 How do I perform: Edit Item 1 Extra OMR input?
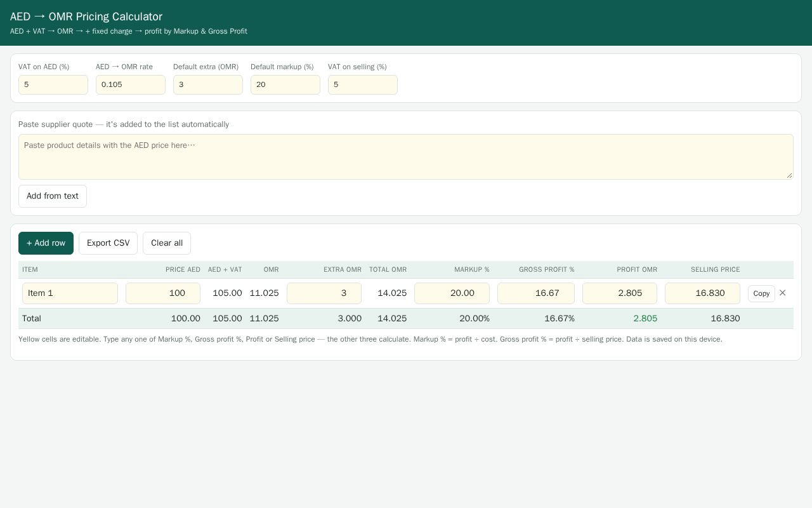(324, 293)
